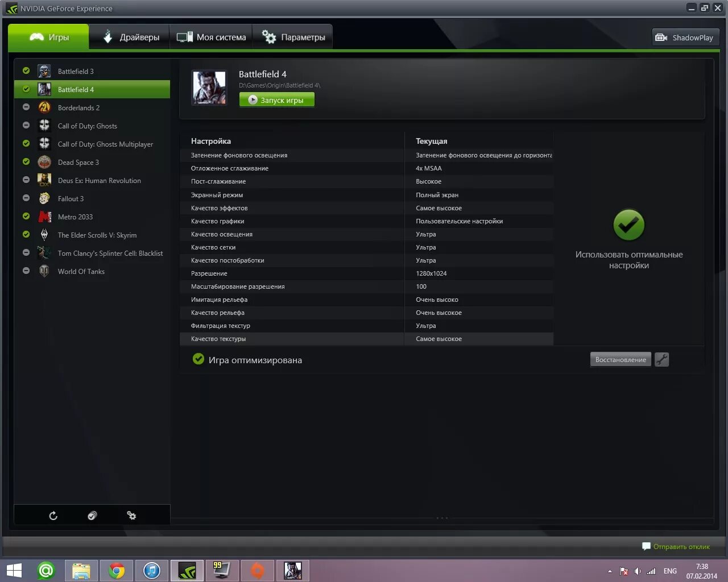Open games settings via the double-gear icon
The image size is (728, 582).
(131, 516)
